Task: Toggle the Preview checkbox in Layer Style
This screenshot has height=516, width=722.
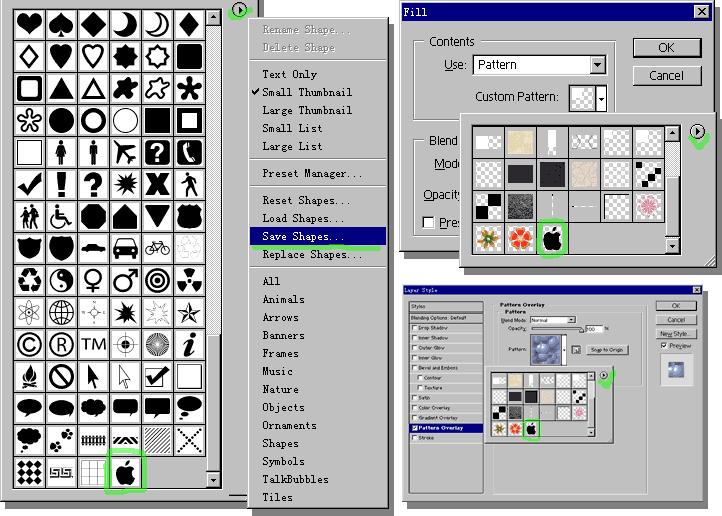Action: (x=664, y=346)
